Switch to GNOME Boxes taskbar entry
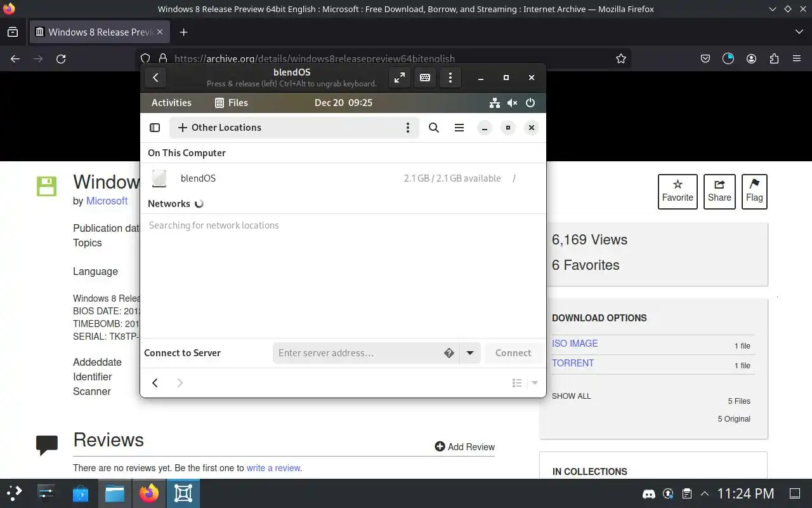This screenshot has height=508, width=812. click(x=183, y=493)
